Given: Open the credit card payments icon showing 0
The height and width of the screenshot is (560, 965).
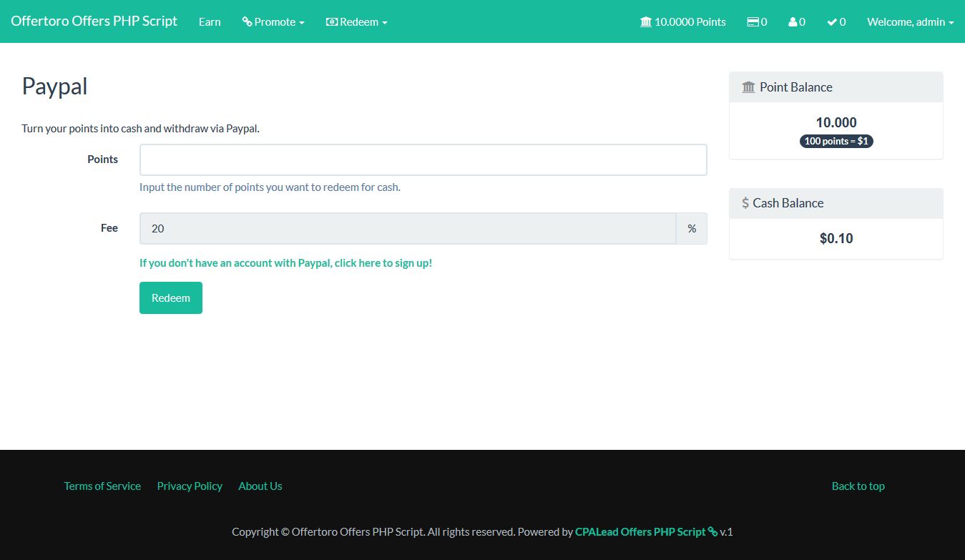Looking at the screenshot, I should 752,21.
